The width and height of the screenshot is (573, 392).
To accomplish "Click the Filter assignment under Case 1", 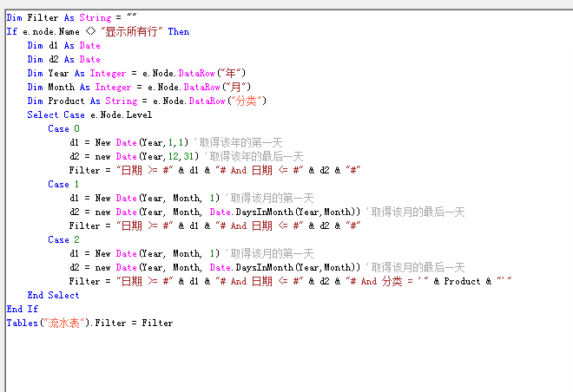I will coord(215,225).
